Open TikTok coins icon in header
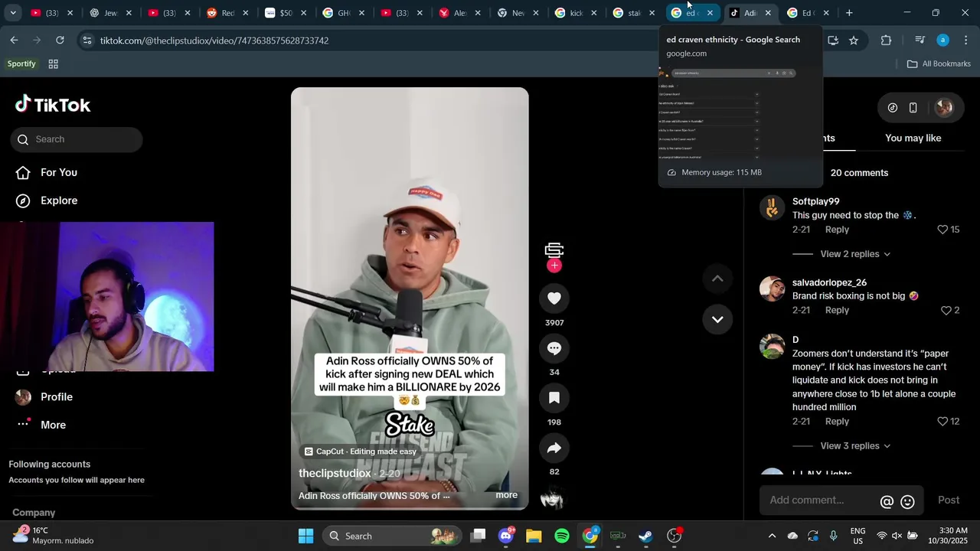Viewport: 980px width, 551px height. [893, 108]
